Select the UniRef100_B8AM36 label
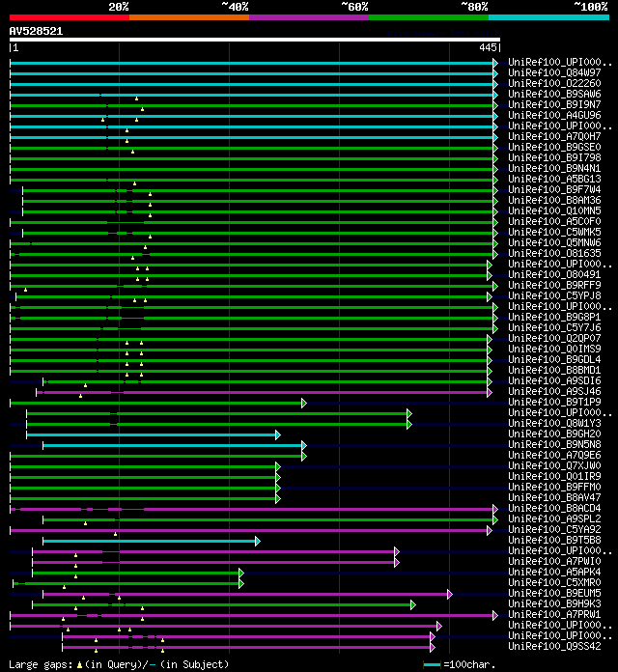Screen dimensions: 618x672 554,200
